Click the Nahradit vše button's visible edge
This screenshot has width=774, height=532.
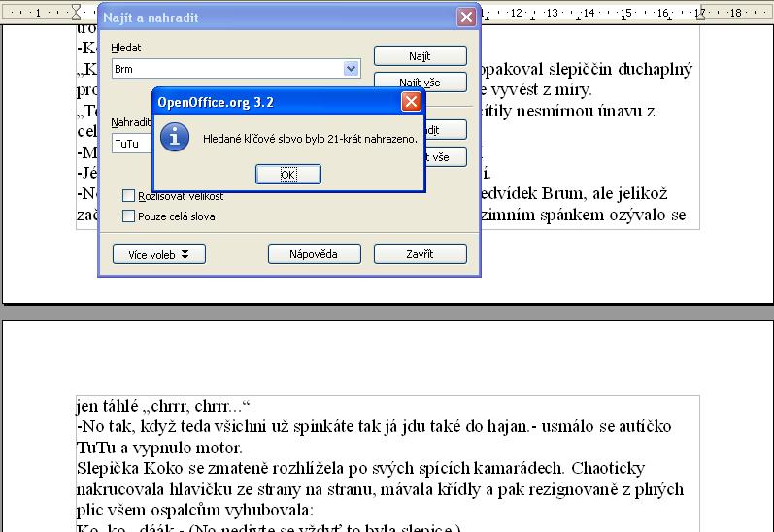click(x=446, y=157)
